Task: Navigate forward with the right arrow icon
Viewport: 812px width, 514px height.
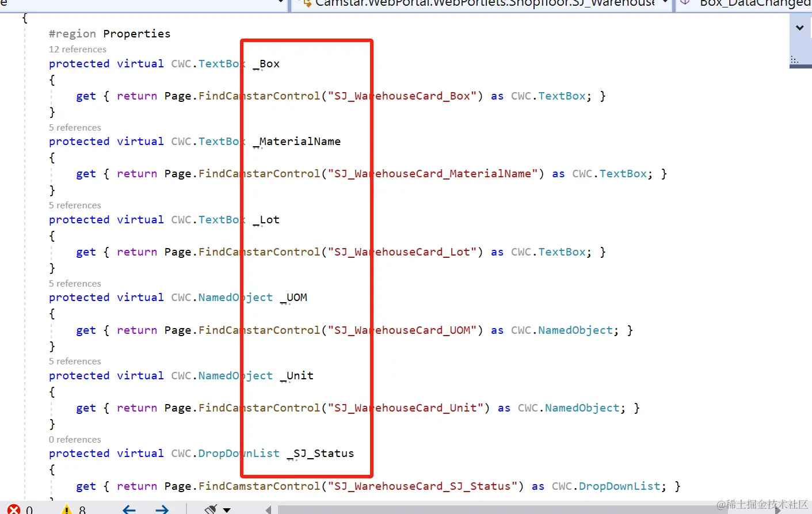Action: (x=162, y=509)
